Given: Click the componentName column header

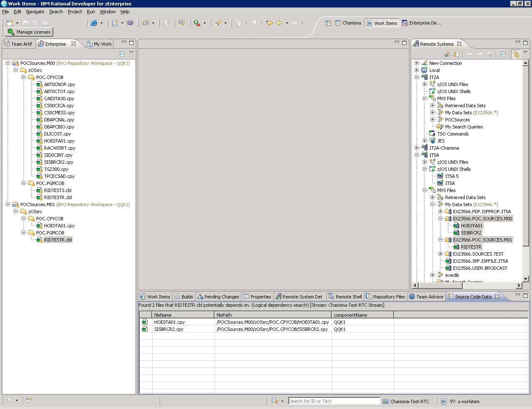Looking at the screenshot, I should pyautogui.click(x=362, y=315).
